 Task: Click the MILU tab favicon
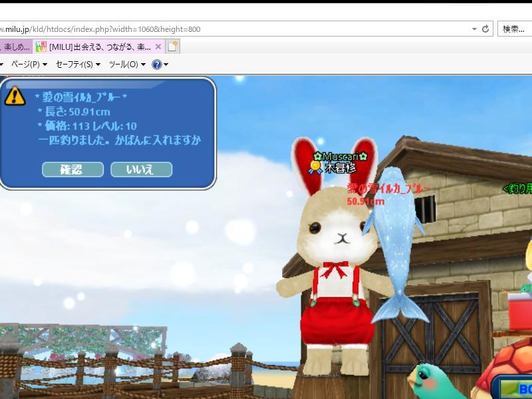tap(41, 47)
